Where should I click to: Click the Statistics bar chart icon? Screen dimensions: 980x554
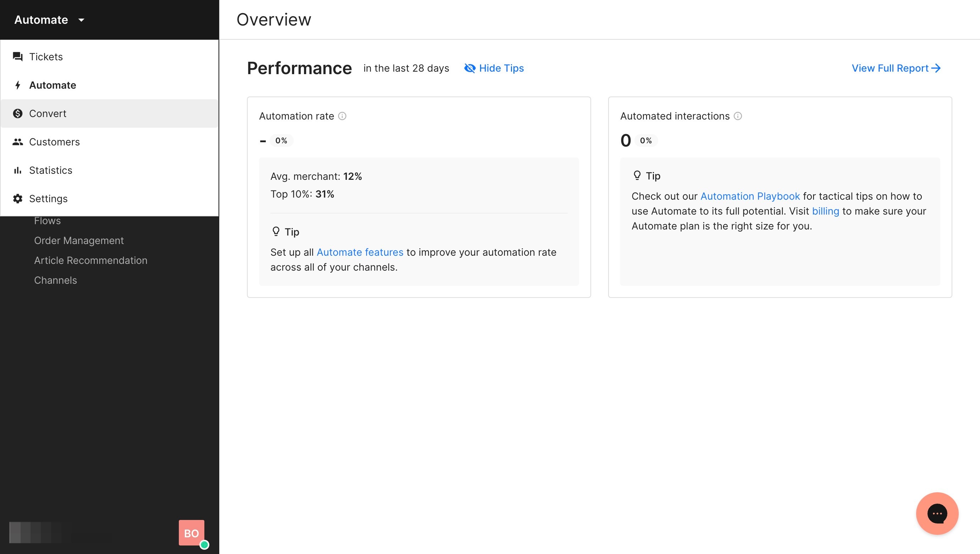17,171
